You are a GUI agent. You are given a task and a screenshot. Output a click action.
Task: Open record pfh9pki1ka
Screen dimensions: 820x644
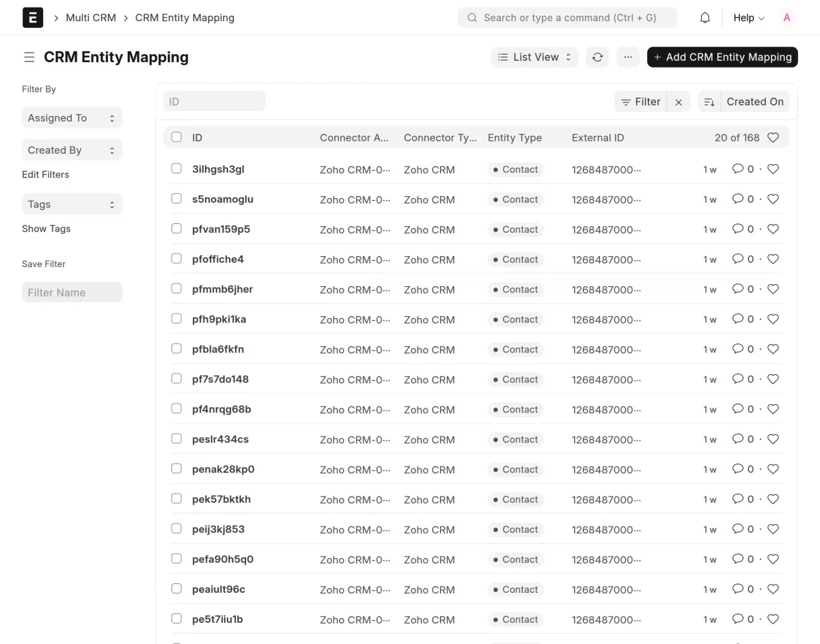(219, 320)
